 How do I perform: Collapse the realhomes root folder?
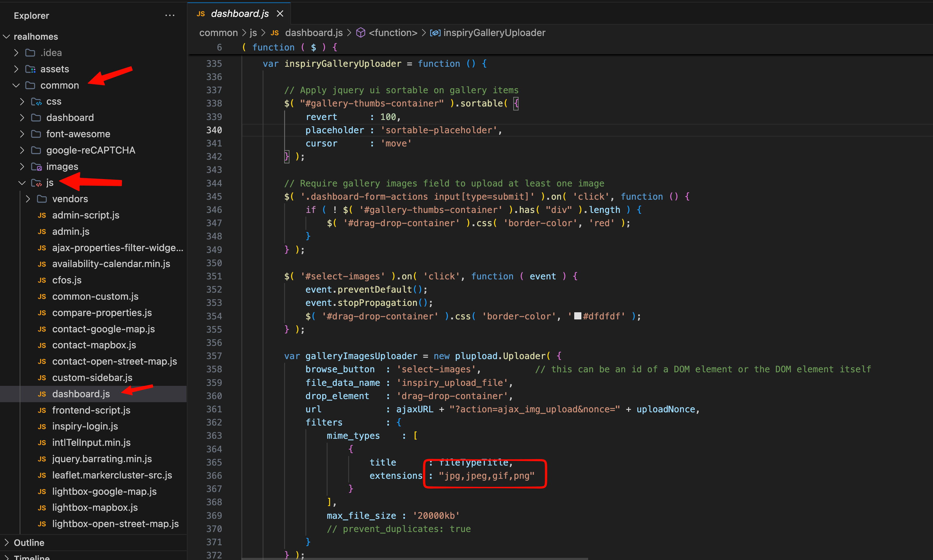pos(6,37)
